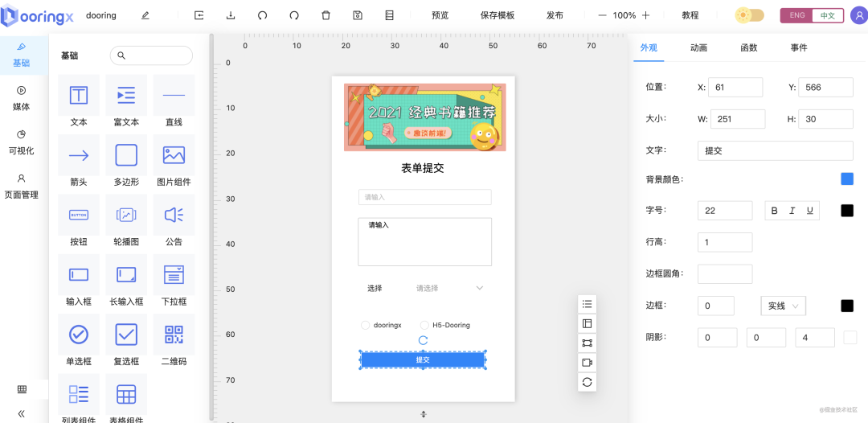Open the black font color swatch
868x423 pixels.
tap(847, 211)
